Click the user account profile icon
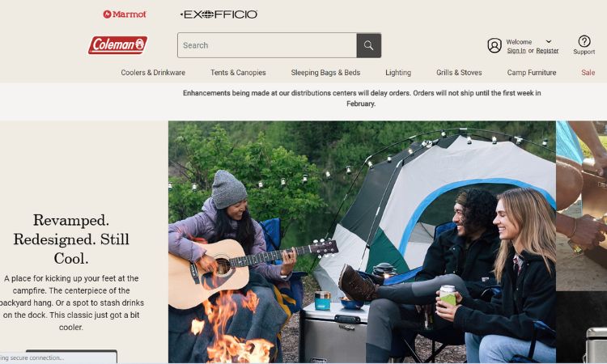The height and width of the screenshot is (364, 607). [495, 45]
